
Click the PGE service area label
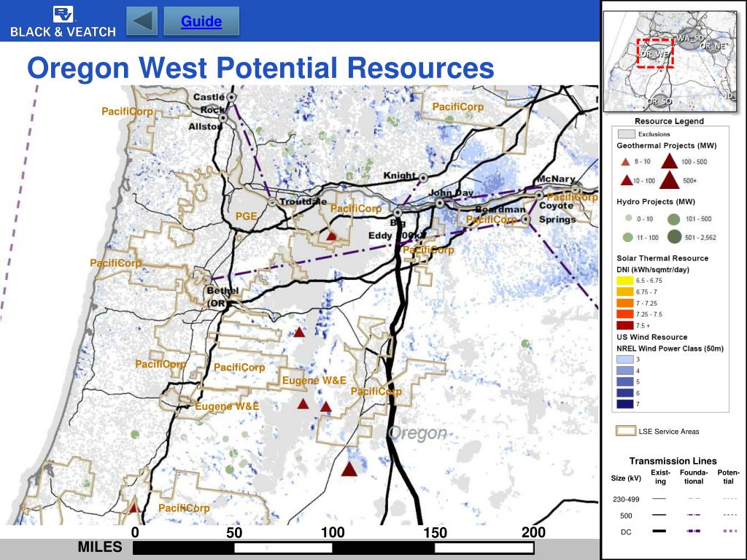click(x=247, y=216)
